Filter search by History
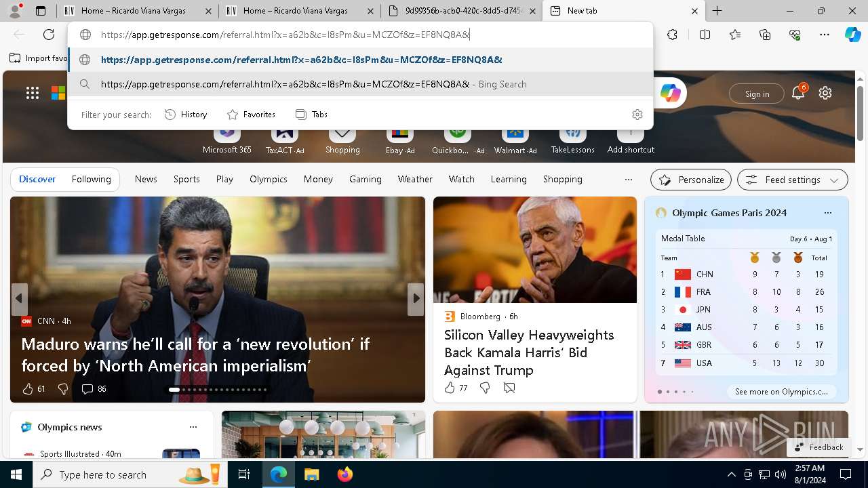The image size is (868, 488). [186, 115]
